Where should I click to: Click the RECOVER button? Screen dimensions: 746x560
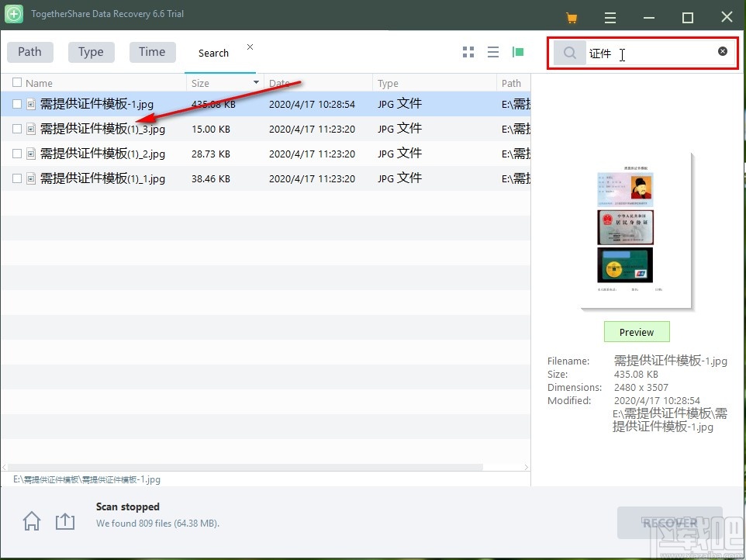pos(670,523)
